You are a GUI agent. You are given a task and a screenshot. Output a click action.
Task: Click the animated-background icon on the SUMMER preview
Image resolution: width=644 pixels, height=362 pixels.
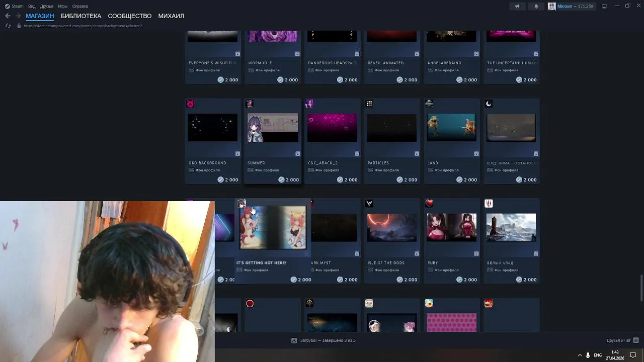point(297,154)
